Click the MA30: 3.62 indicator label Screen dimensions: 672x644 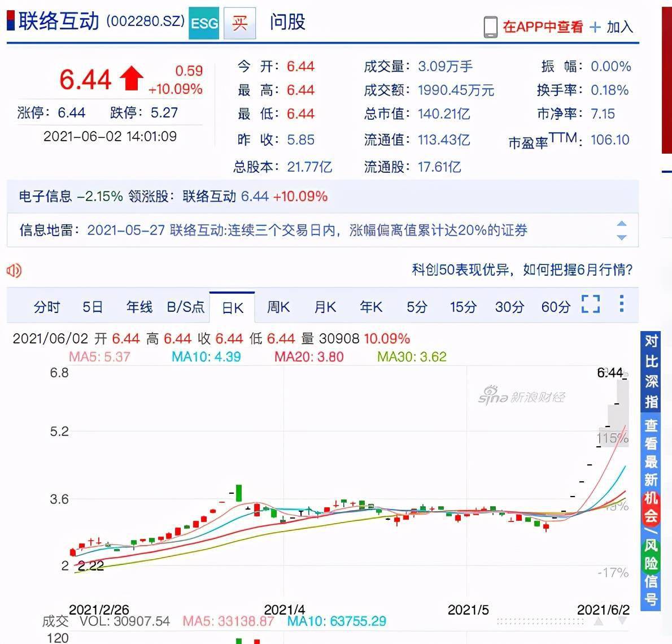tap(412, 356)
